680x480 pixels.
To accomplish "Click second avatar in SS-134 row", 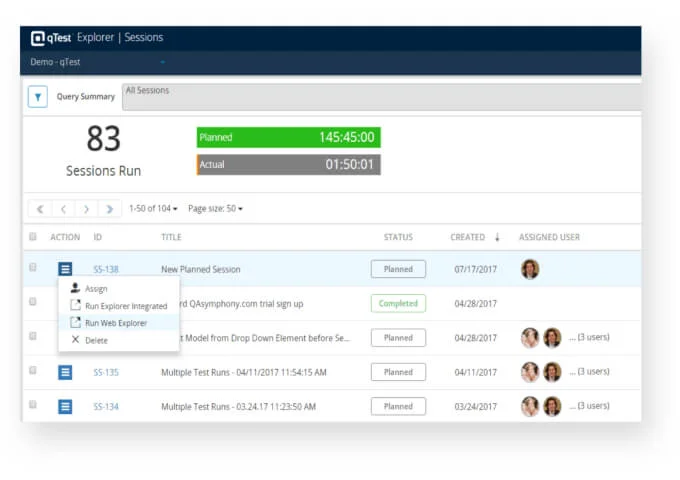I will click(552, 406).
